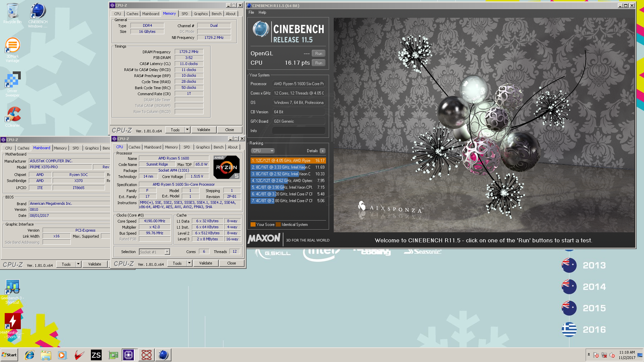Click Validate in the Memory CPU-Z window
Screen dimensions: 644x362
pyautogui.click(x=204, y=130)
